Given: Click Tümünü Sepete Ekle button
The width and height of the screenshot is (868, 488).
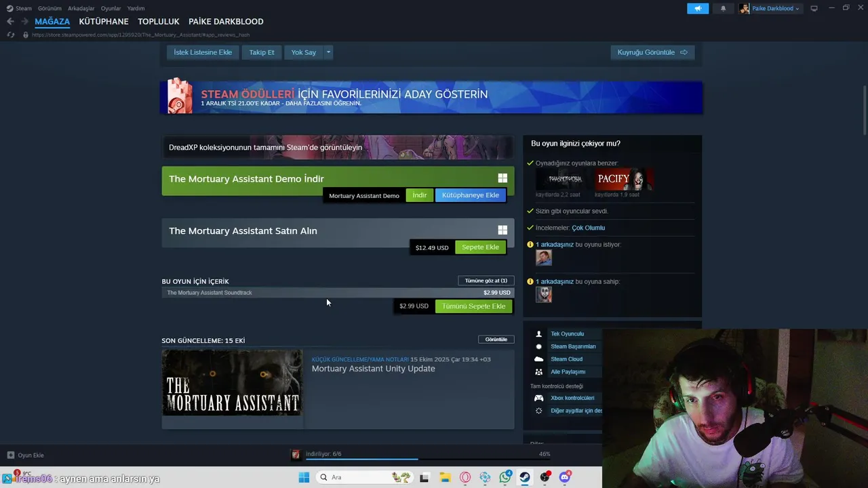Looking at the screenshot, I should (474, 306).
